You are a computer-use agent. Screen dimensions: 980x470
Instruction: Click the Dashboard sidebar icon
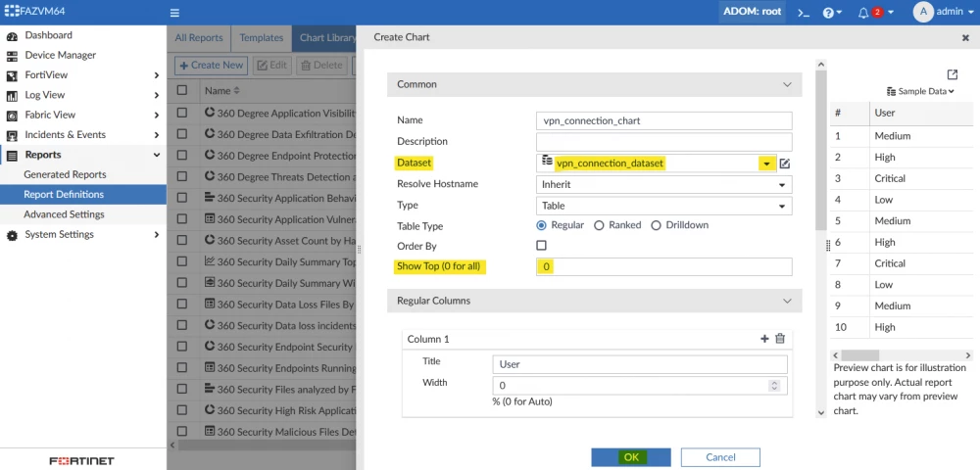pos(12,35)
